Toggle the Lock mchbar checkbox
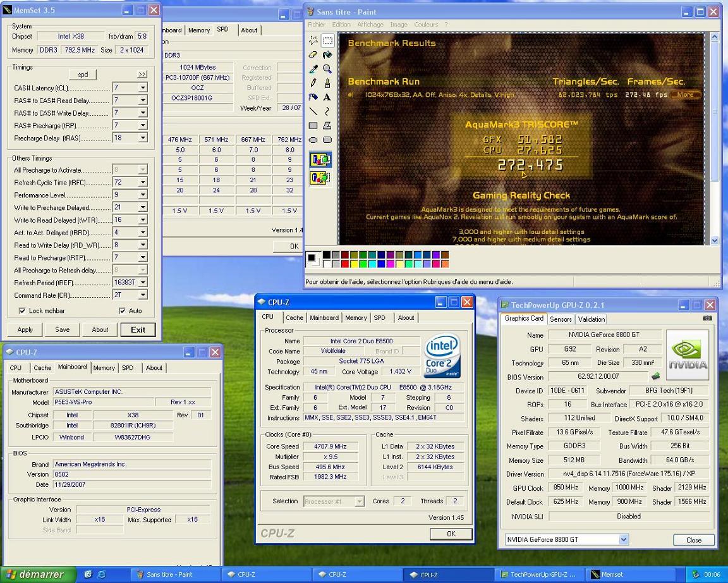Screen dimensions: 728x583 click(x=22, y=310)
